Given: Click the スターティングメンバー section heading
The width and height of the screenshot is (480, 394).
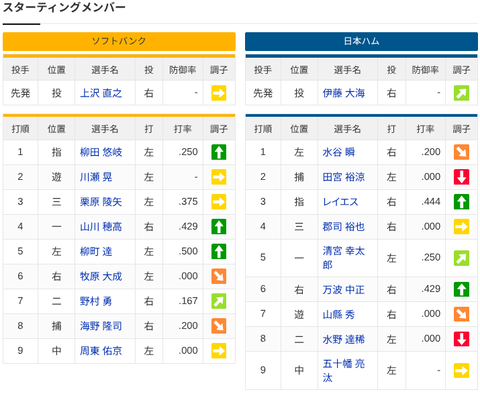Looking at the screenshot, I should pyautogui.click(x=64, y=7).
